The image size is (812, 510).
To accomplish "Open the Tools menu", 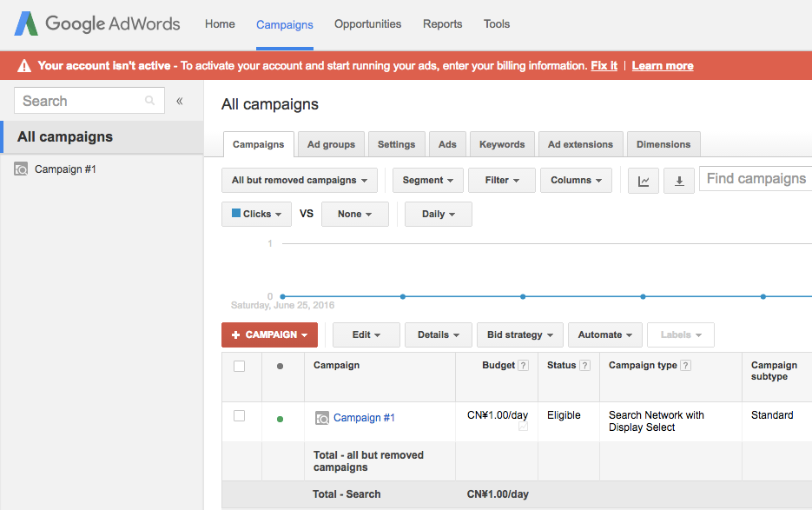I will [497, 23].
